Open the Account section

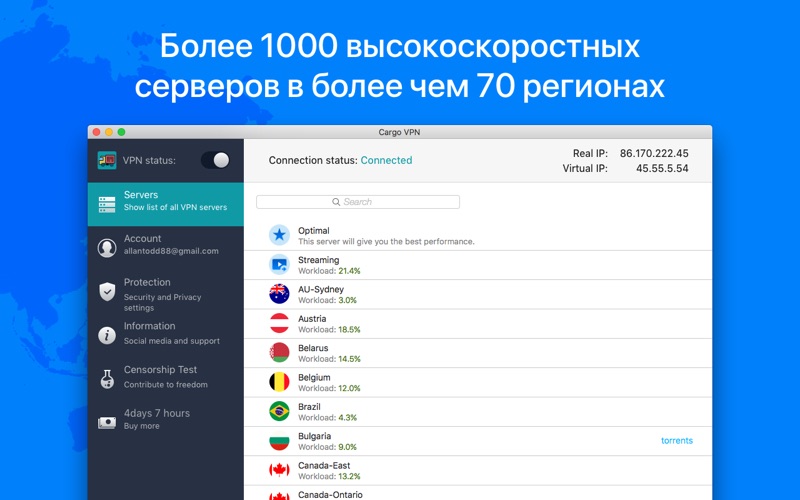click(166, 247)
